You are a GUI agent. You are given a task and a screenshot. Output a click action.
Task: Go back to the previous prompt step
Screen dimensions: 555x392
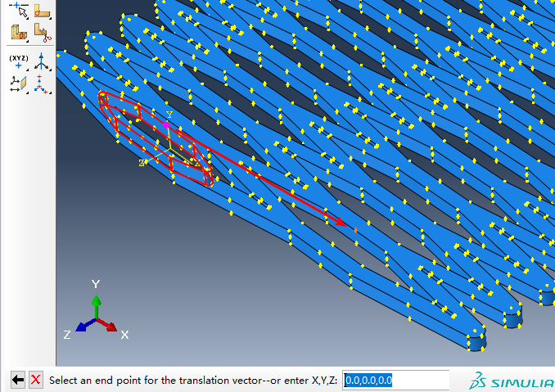(x=18, y=380)
